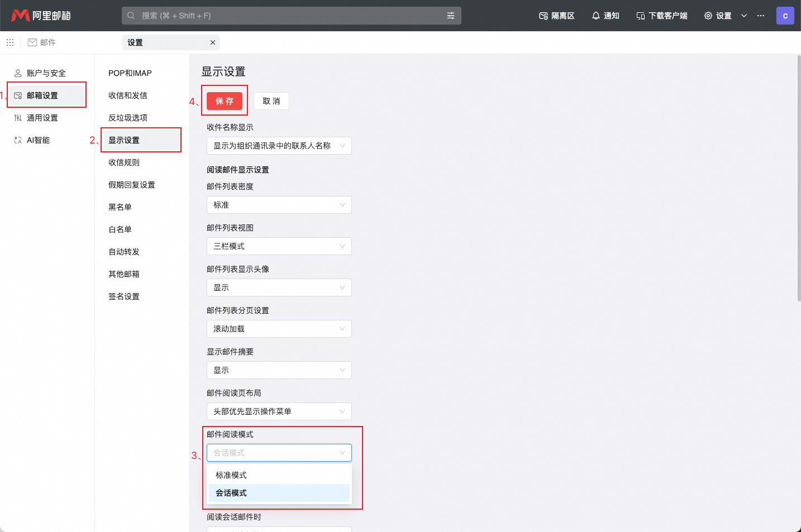Expand the 邮件列表密度 dropdown
The height and width of the screenshot is (532, 801).
(x=279, y=205)
